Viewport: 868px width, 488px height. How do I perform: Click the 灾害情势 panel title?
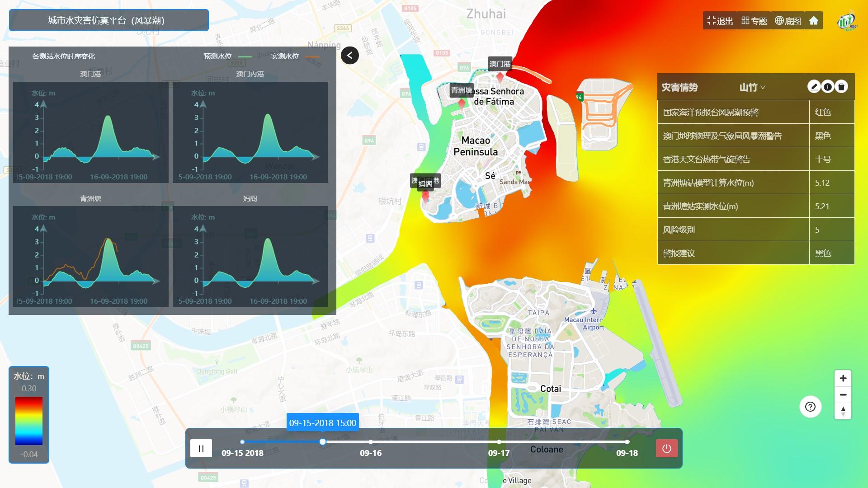coord(679,87)
